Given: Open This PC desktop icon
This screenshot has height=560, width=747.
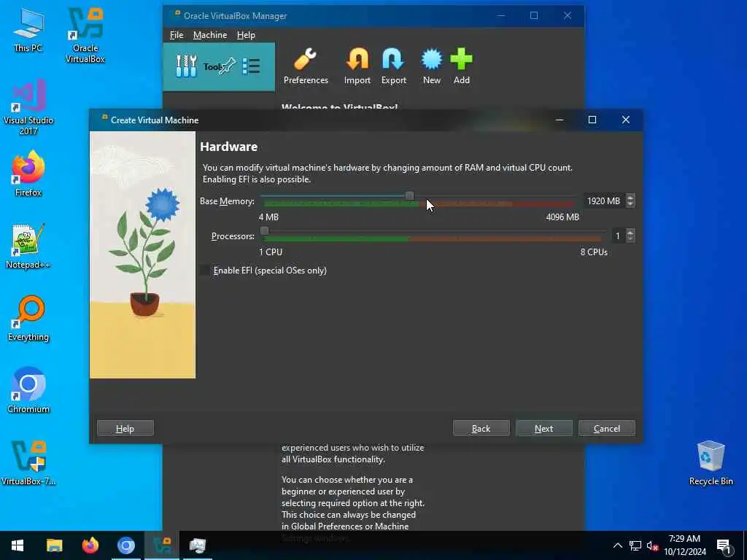Looking at the screenshot, I should click(x=28, y=30).
